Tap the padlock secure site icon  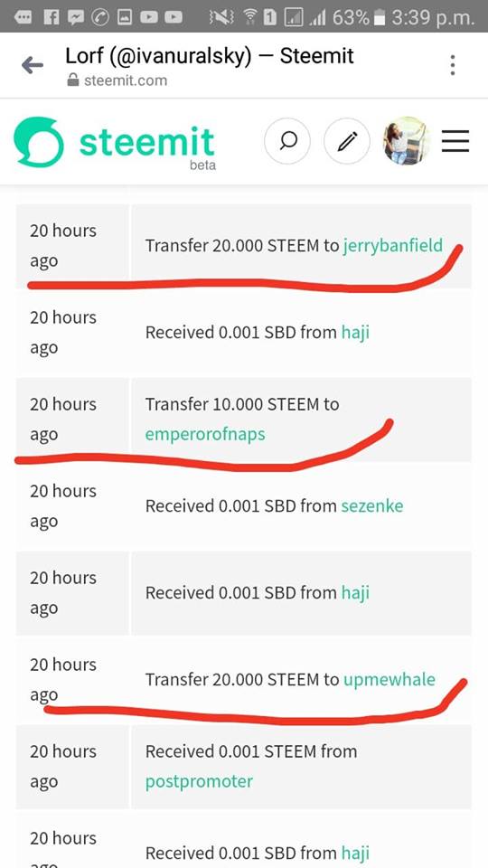pos(72,80)
